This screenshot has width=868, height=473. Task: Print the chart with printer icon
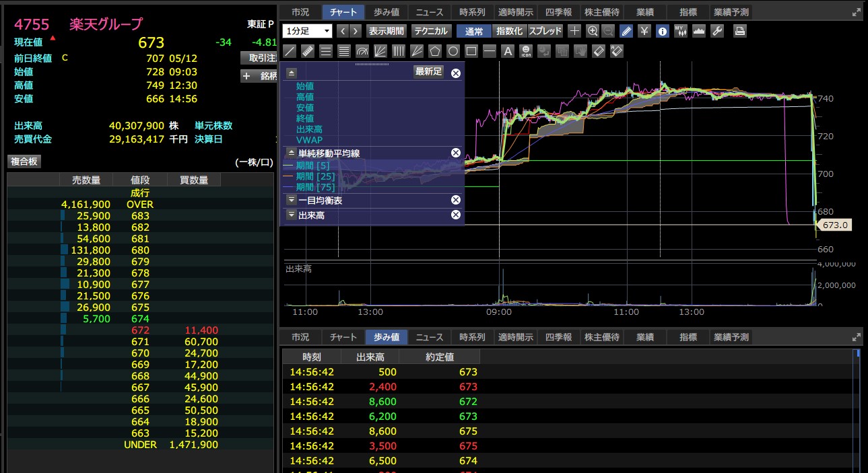click(x=739, y=31)
